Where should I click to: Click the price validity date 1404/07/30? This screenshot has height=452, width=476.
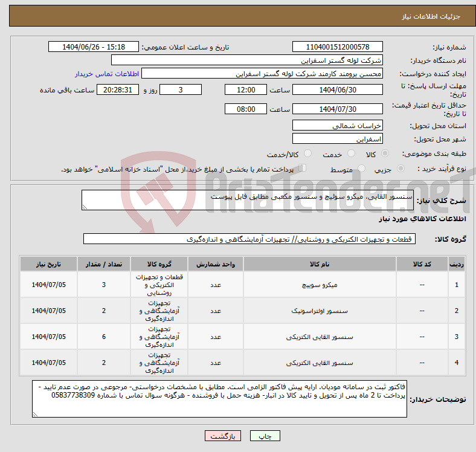pyautogui.click(x=337, y=109)
